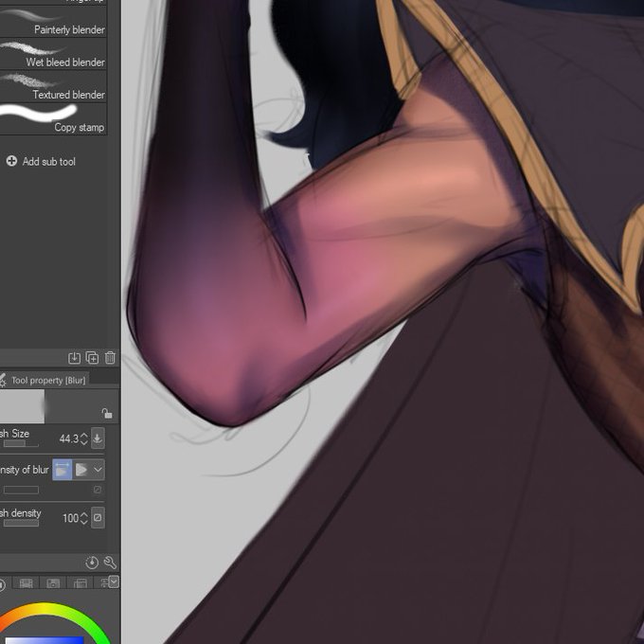Switch to the Intermediate Color tab icon

pyautogui.click(x=80, y=582)
